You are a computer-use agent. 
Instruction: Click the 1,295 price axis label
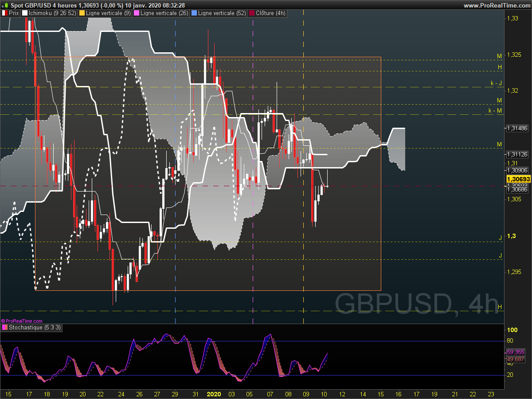point(514,272)
